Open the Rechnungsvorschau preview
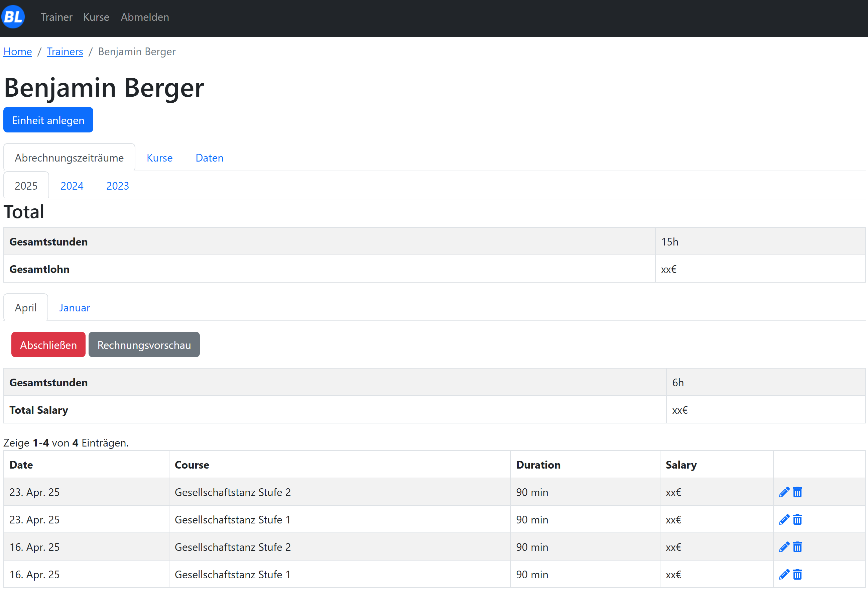 pyautogui.click(x=144, y=344)
